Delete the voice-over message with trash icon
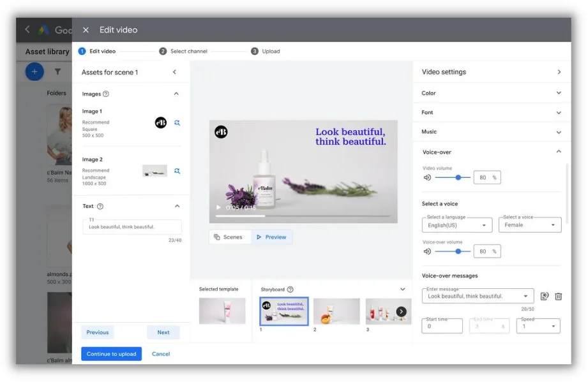Image resolution: width=588 pixels, height=382 pixels. pyautogui.click(x=558, y=297)
